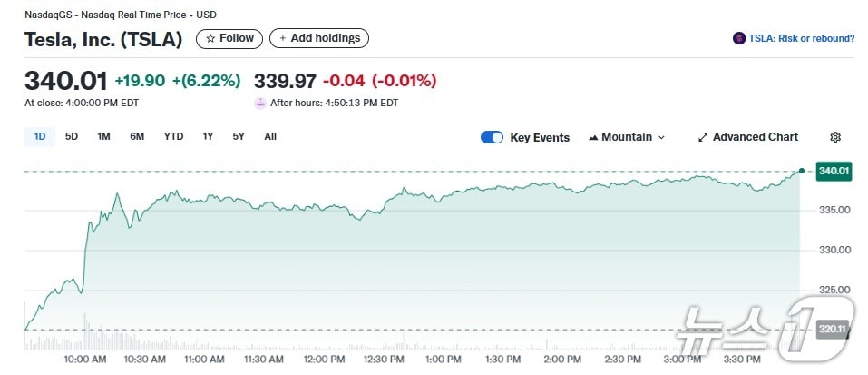Open chart settings gear icon
The height and width of the screenshot is (375, 868).
(x=835, y=137)
